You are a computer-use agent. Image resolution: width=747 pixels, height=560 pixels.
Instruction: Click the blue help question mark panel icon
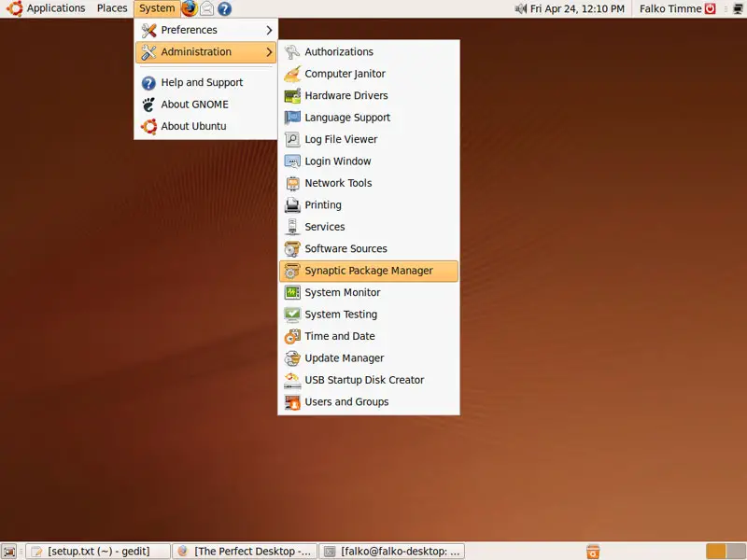(x=224, y=8)
